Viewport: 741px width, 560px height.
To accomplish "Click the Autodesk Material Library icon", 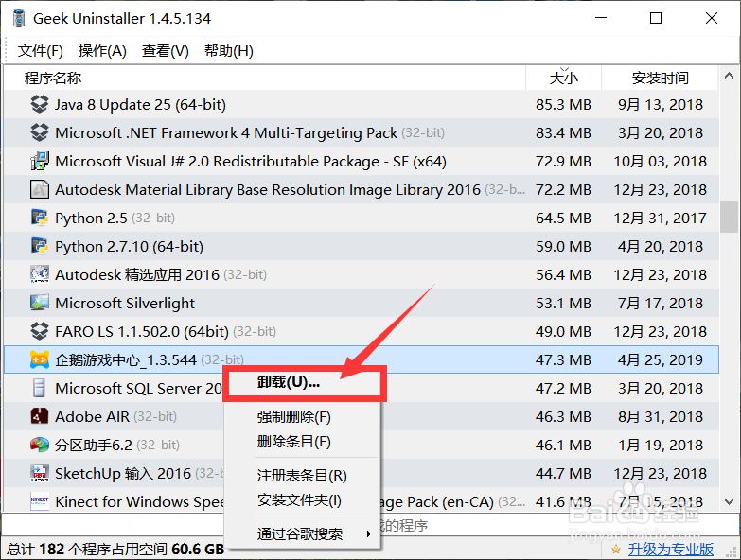I will point(39,189).
